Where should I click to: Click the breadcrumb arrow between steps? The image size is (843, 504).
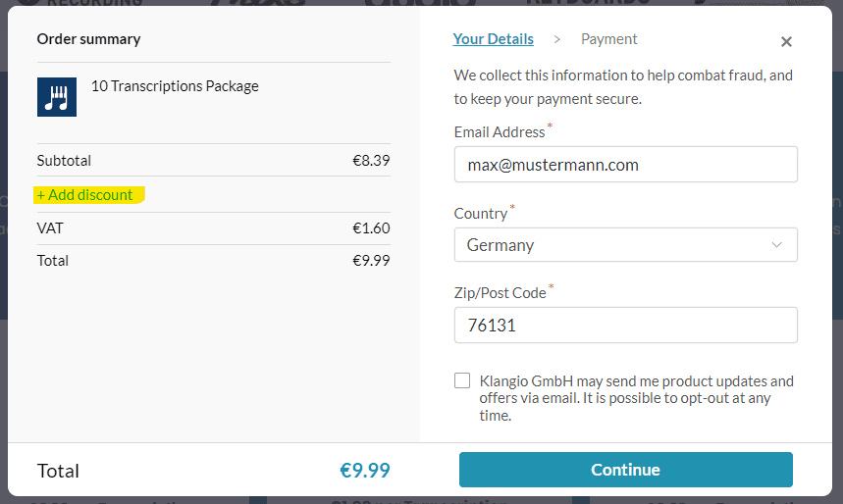(x=557, y=39)
